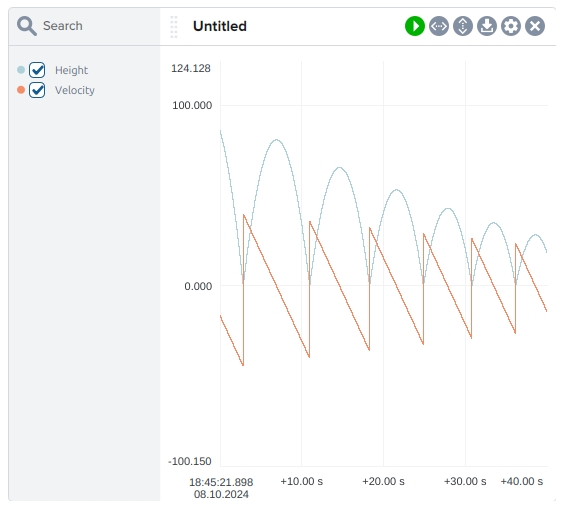
Task: Click the horizontal fit arrows icon
Action: [x=439, y=26]
